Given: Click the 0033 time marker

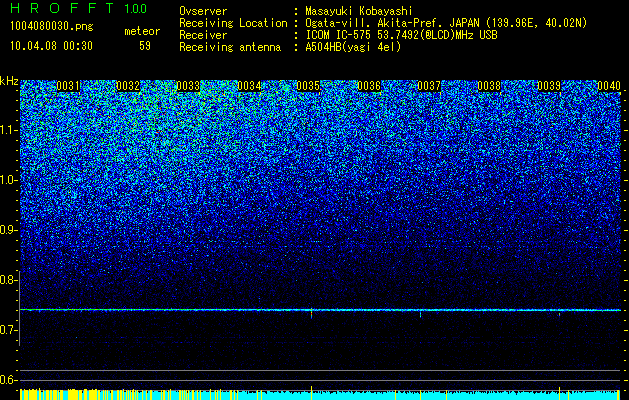Looking at the screenshot, I should [x=188, y=86].
